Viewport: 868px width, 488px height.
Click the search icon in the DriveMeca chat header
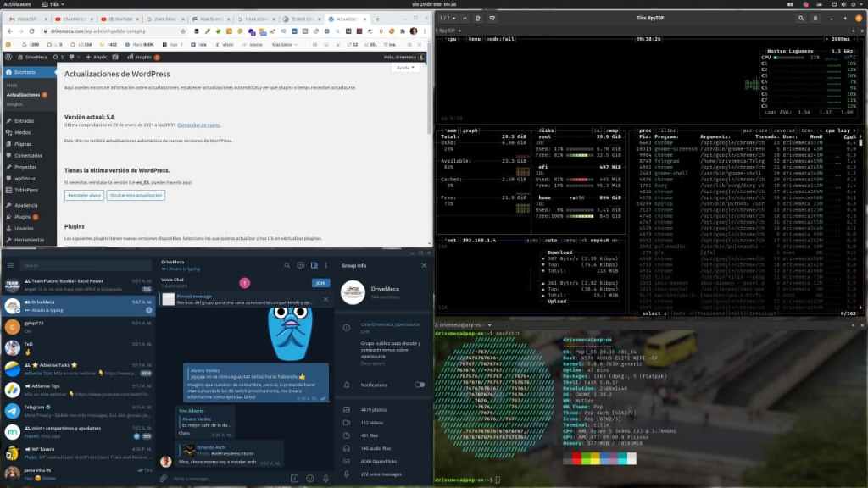click(x=288, y=265)
